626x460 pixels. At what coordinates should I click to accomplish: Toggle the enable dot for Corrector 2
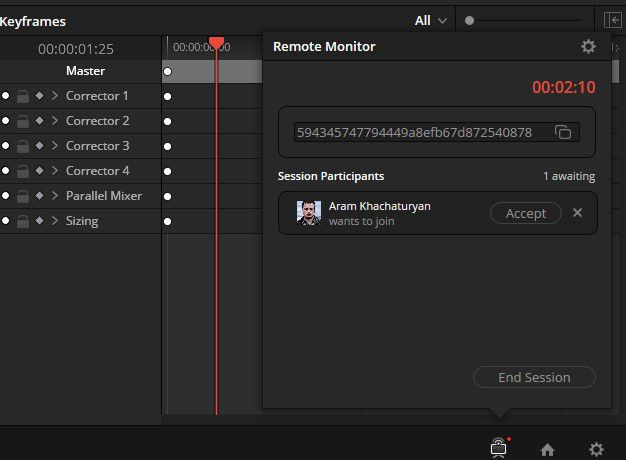(x=6, y=121)
